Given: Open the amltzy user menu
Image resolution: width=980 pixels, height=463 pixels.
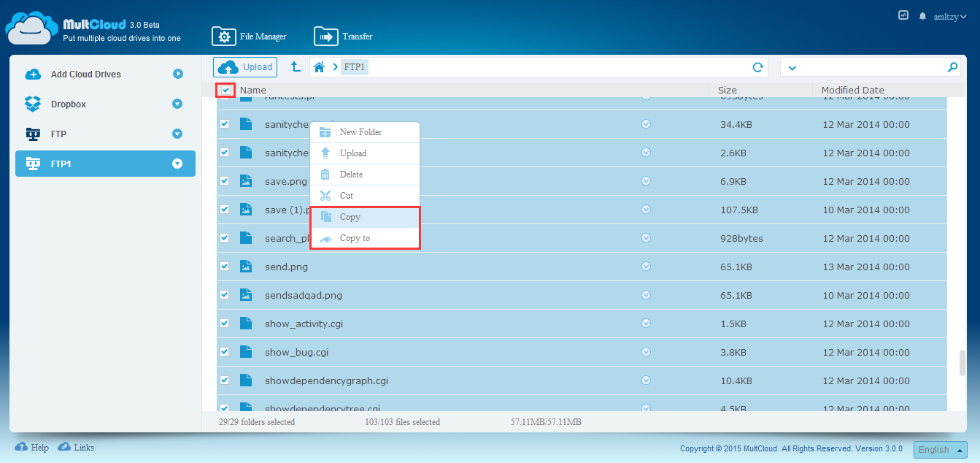Looking at the screenshot, I should [950, 16].
